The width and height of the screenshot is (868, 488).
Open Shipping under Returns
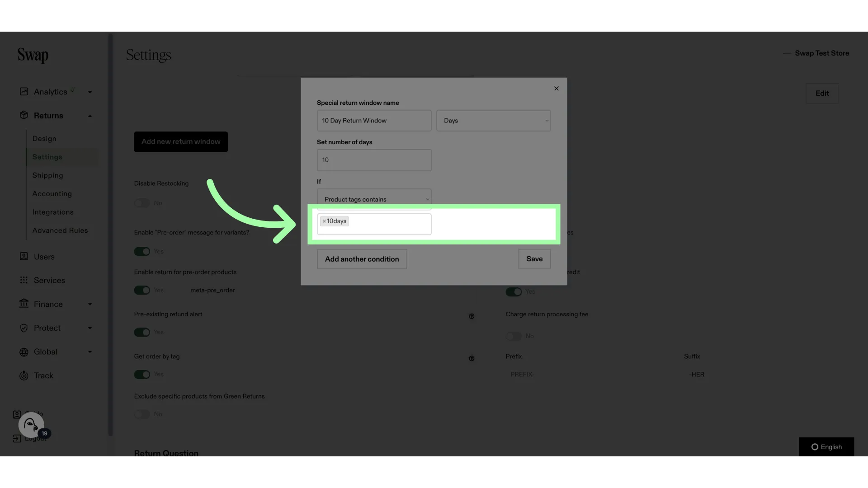[x=47, y=175]
